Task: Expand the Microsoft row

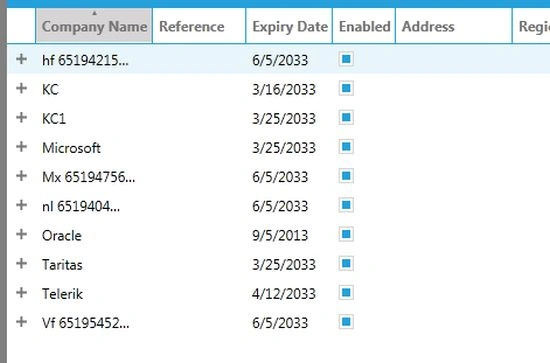Action: click(x=21, y=146)
